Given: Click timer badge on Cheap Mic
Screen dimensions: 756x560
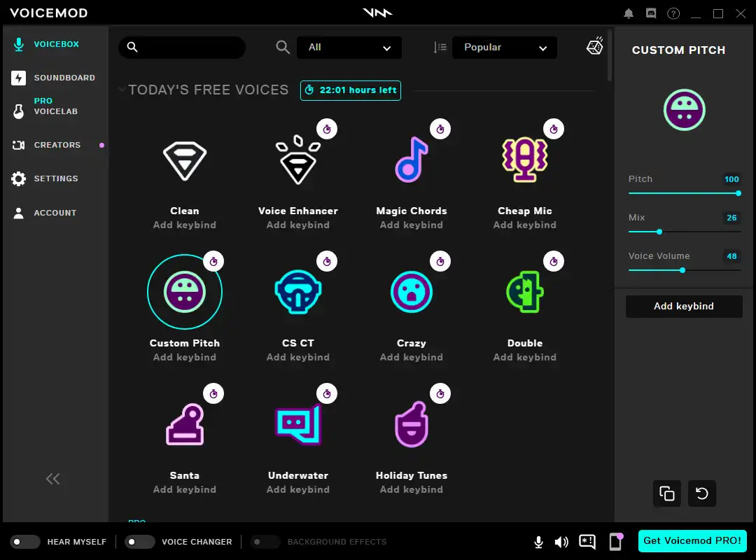Looking at the screenshot, I should (x=554, y=129).
